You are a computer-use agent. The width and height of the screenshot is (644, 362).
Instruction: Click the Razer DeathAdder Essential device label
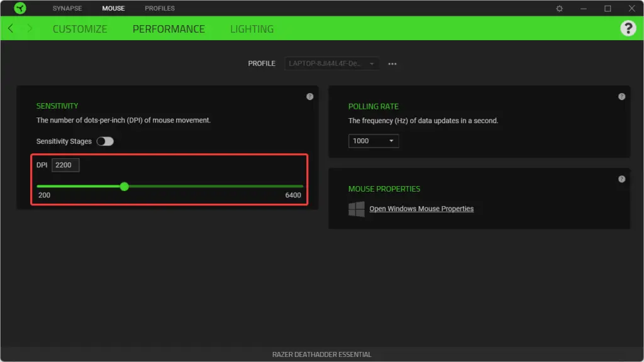[x=321, y=354]
